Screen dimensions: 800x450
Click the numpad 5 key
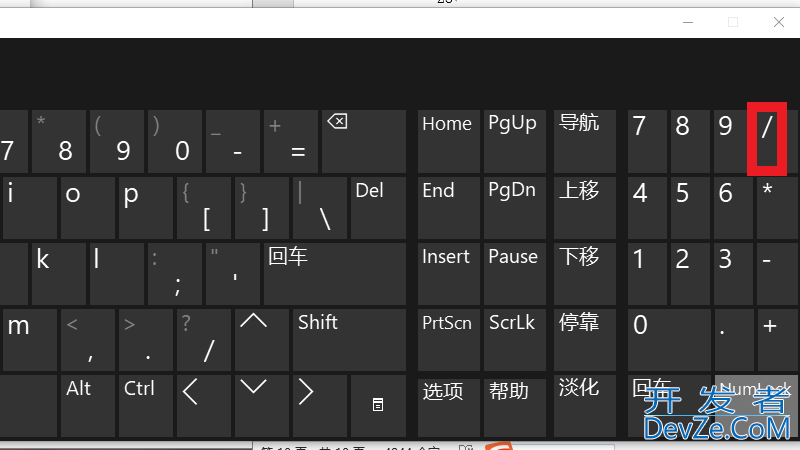tap(690, 208)
